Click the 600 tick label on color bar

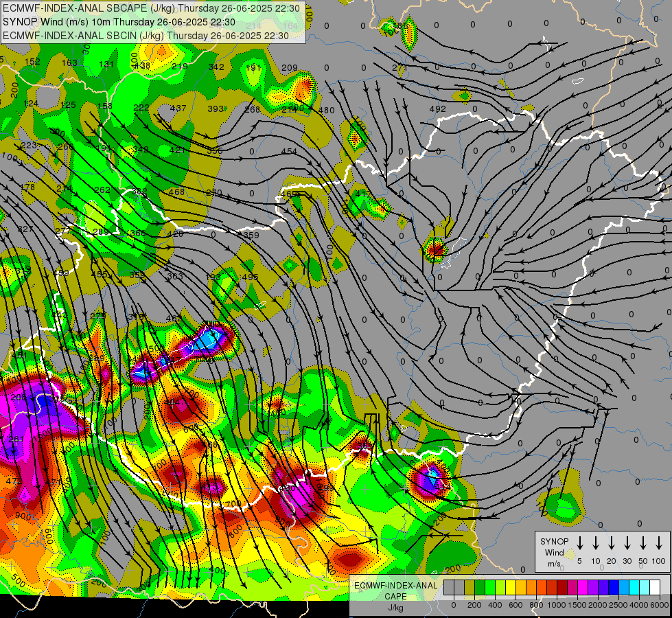click(x=515, y=605)
